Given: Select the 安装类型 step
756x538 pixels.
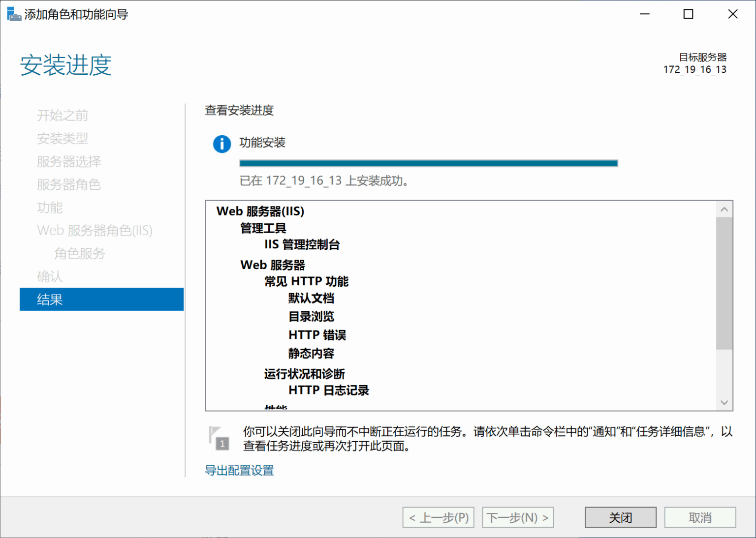Looking at the screenshot, I should click(x=63, y=138).
